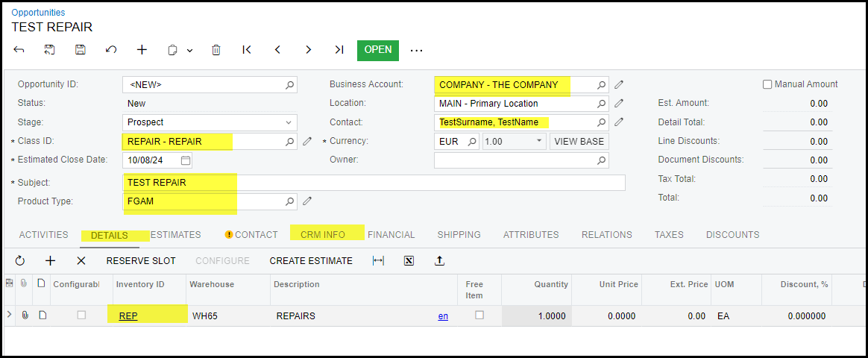The width and height of the screenshot is (868, 358).
Task: Expand the Copy/Paste clipboard dropdown arrow
Action: tap(189, 51)
